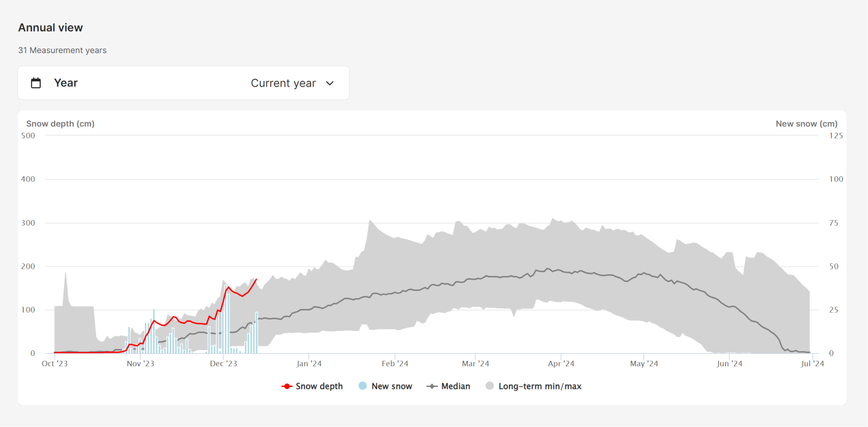Click the Median legend line marker
The width and height of the screenshot is (868, 427).
(x=432, y=386)
